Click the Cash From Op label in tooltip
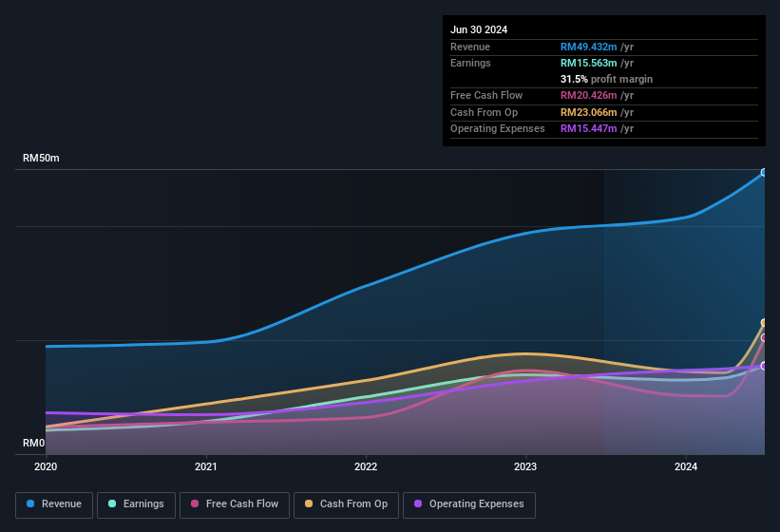780x532 pixels. click(484, 112)
